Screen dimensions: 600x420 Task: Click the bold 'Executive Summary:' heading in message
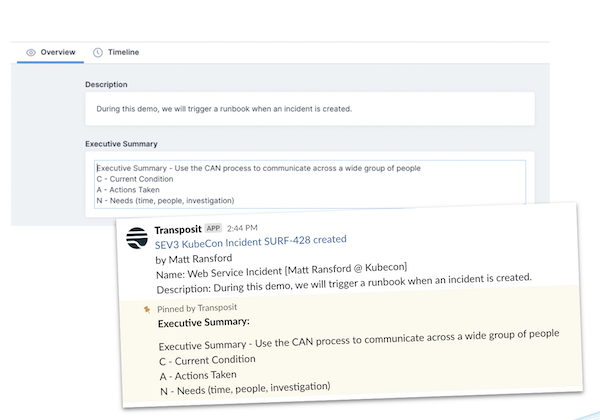204,323
